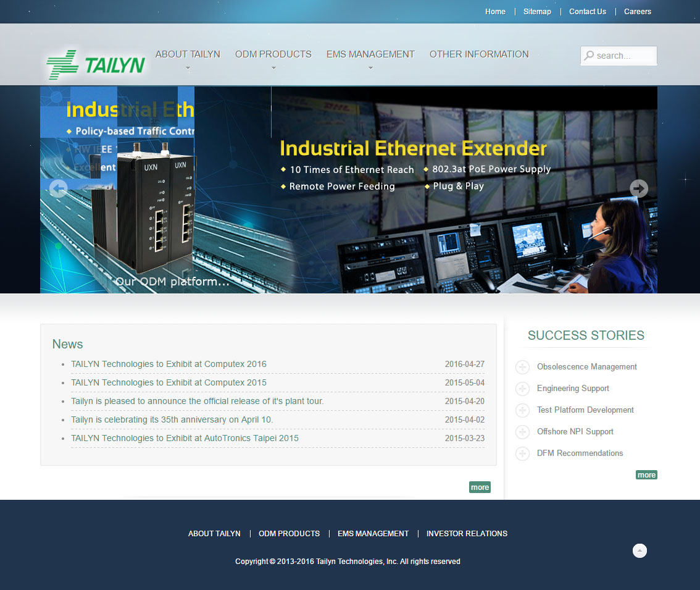Screen dimensions: 700x590
Task: Open Engineering Support story
Action: [573, 388]
